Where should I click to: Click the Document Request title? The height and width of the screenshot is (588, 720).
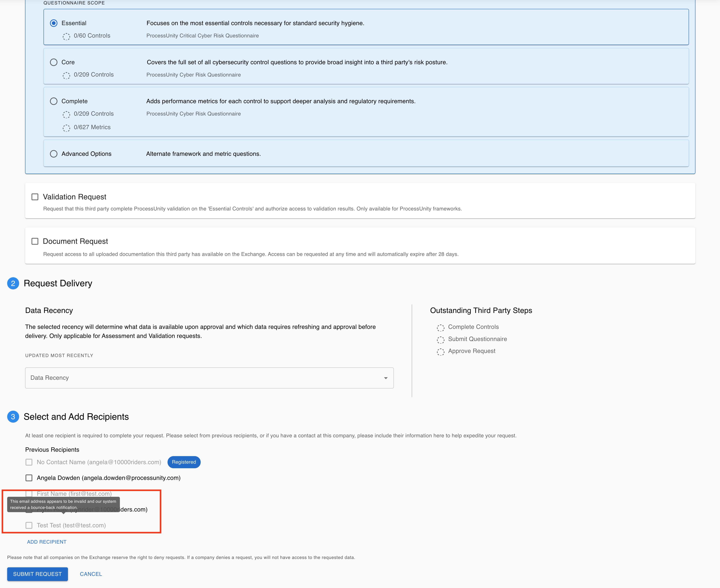click(x=75, y=241)
